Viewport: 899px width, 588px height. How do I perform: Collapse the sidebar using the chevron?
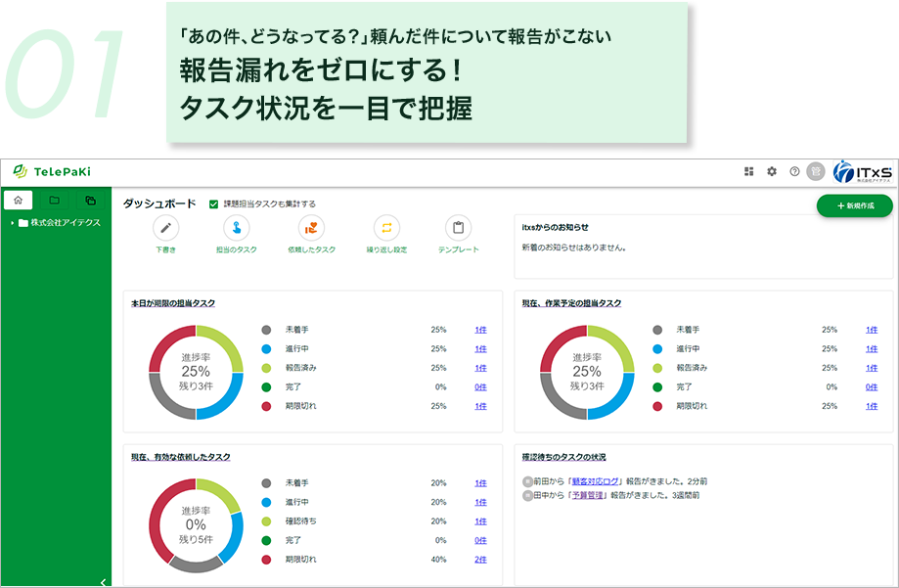[x=101, y=579]
